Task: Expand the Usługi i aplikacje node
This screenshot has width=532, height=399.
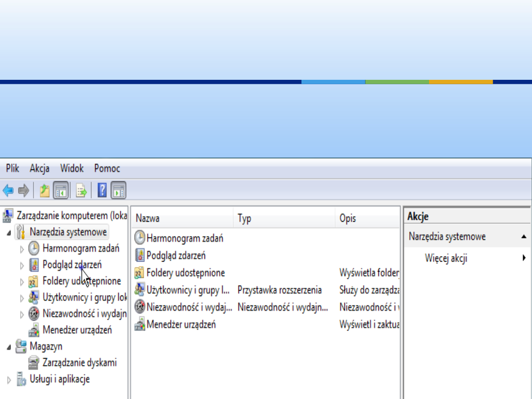Action: [9, 380]
